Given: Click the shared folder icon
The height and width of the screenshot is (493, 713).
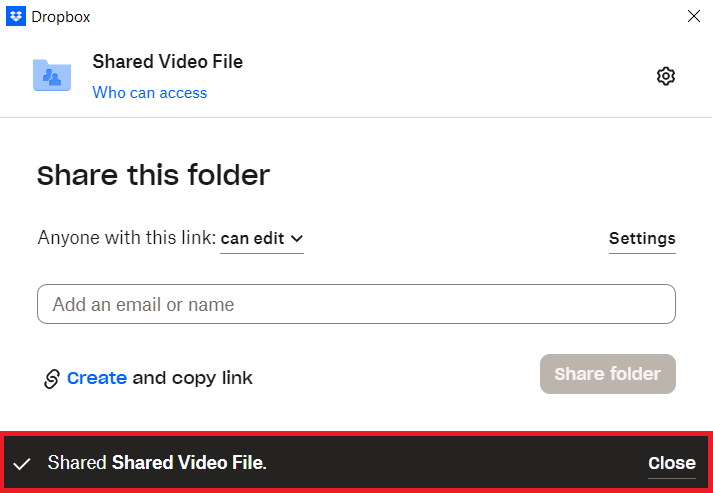Looking at the screenshot, I should point(52,75).
